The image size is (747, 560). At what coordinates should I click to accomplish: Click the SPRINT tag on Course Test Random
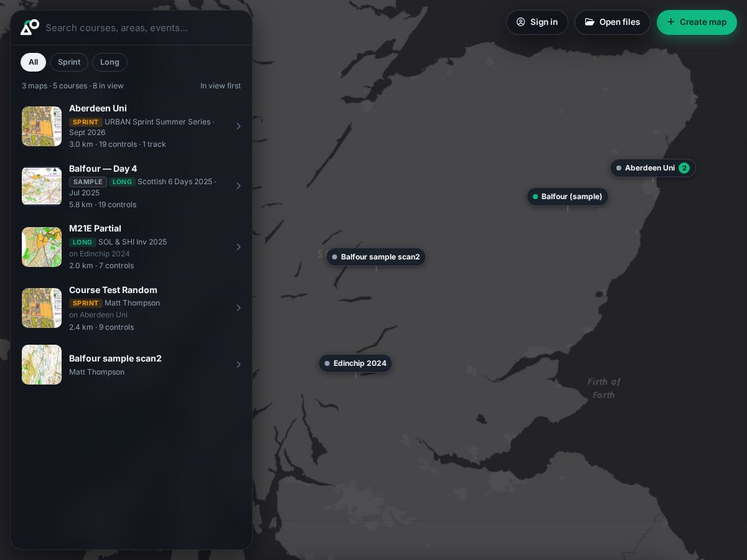pyautogui.click(x=85, y=303)
